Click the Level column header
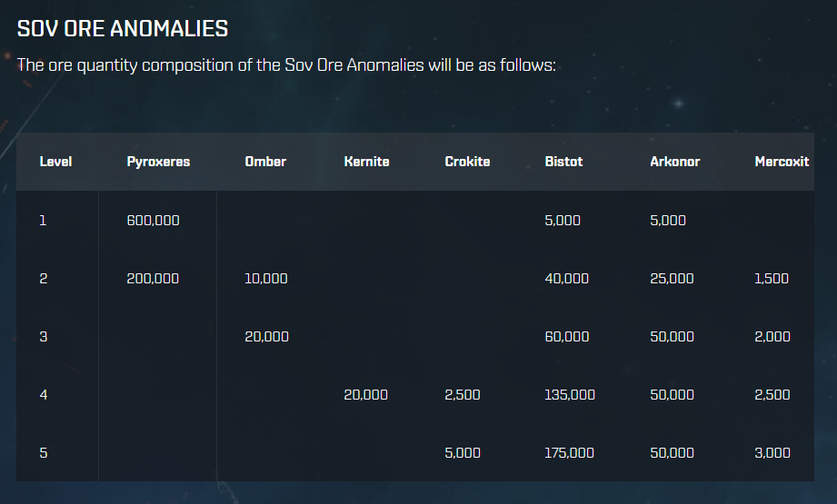Image resolution: width=837 pixels, height=504 pixels. click(x=55, y=162)
